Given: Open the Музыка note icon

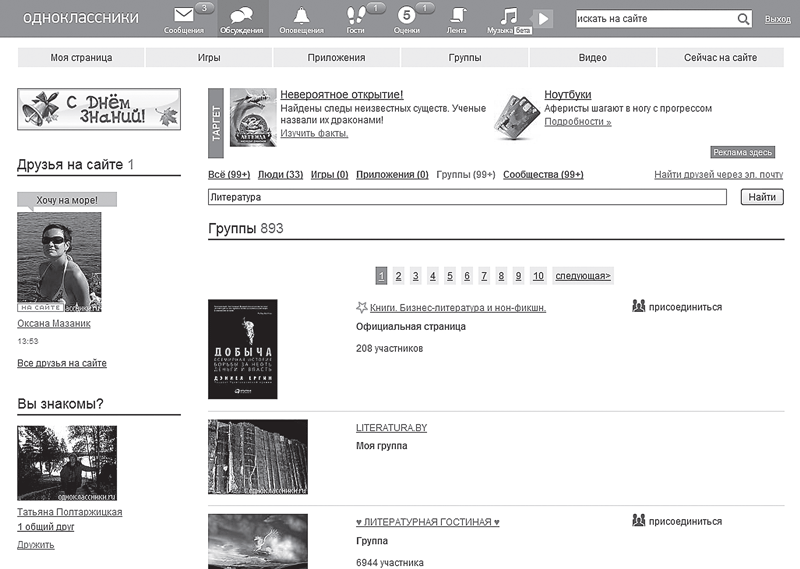Looking at the screenshot, I should (x=508, y=16).
